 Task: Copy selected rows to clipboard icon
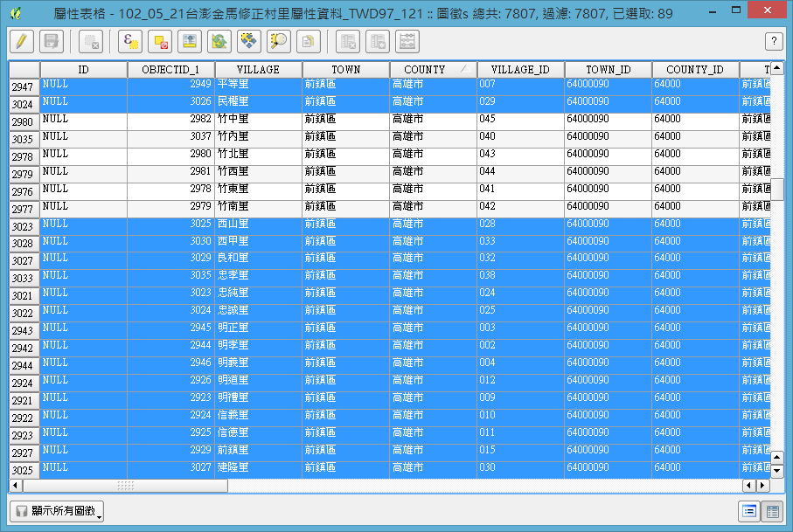(x=309, y=41)
